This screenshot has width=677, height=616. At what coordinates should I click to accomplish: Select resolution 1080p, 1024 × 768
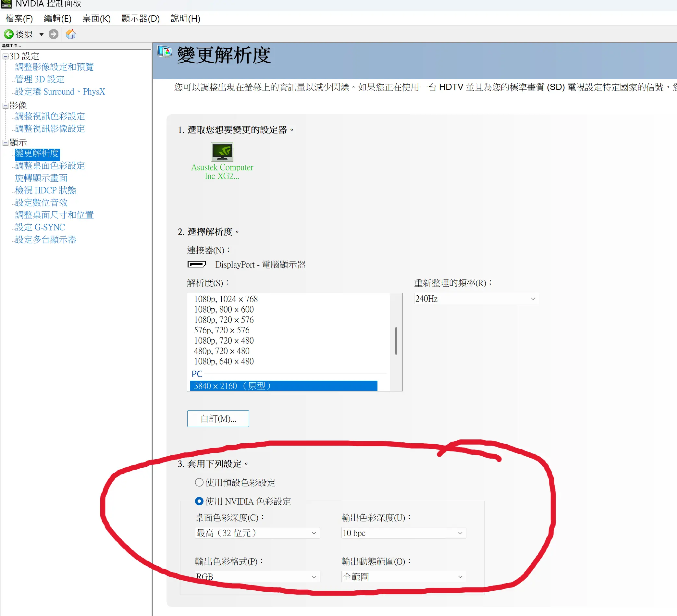point(226,299)
